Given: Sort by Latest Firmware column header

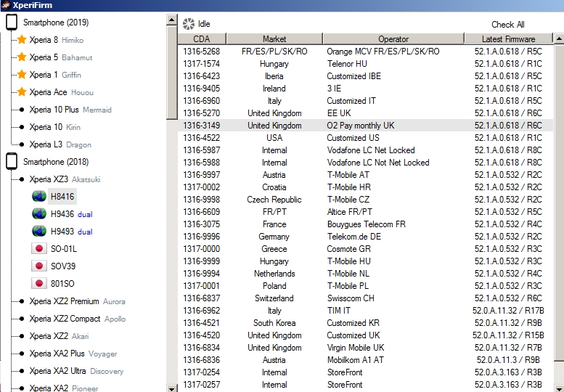Looking at the screenshot, I should point(508,39).
